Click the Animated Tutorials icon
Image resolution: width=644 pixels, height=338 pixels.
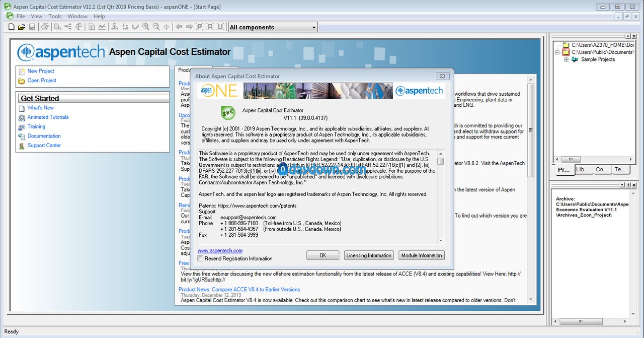point(22,117)
